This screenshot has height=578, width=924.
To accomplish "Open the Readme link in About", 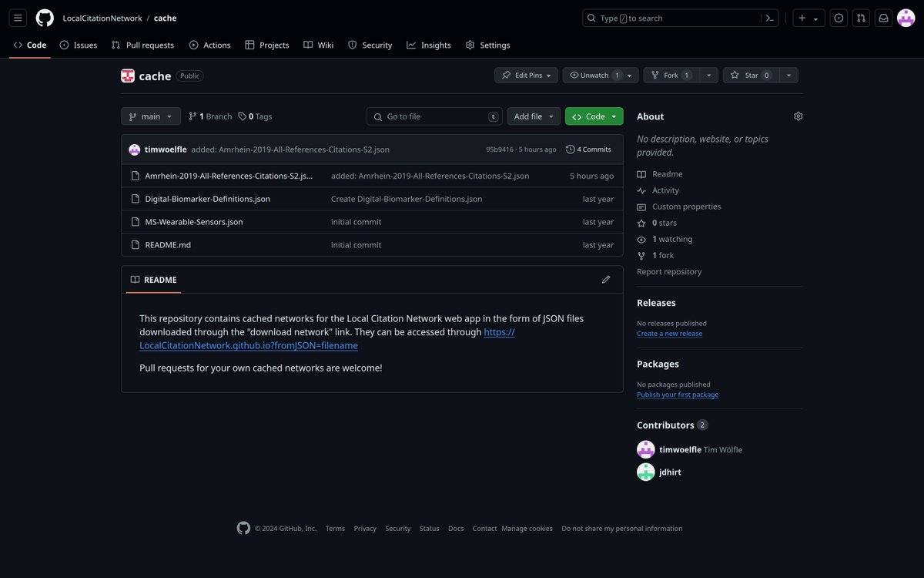I will coord(660,174).
